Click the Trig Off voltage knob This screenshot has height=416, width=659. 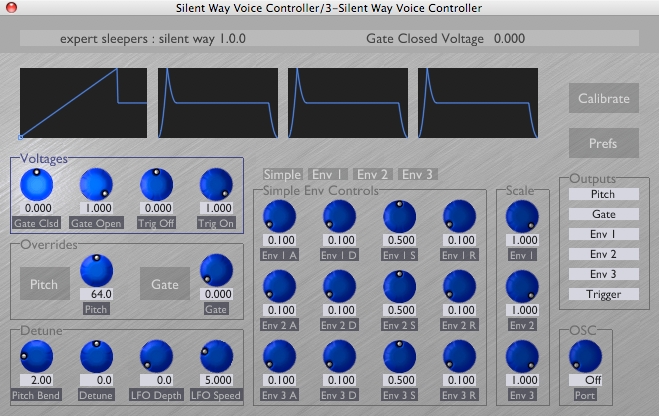(x=156, y=184)
